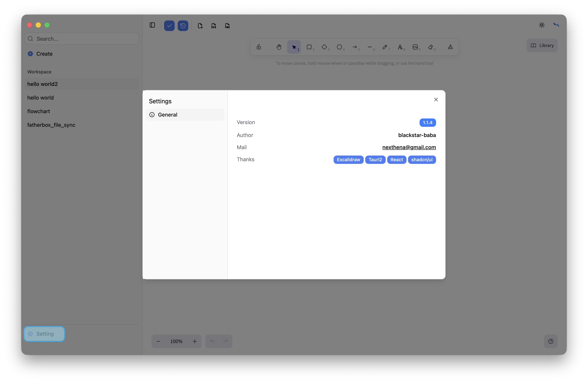
Task: Select the Hand pan tool
Action: pyautogui.click(x=279, y=47)
